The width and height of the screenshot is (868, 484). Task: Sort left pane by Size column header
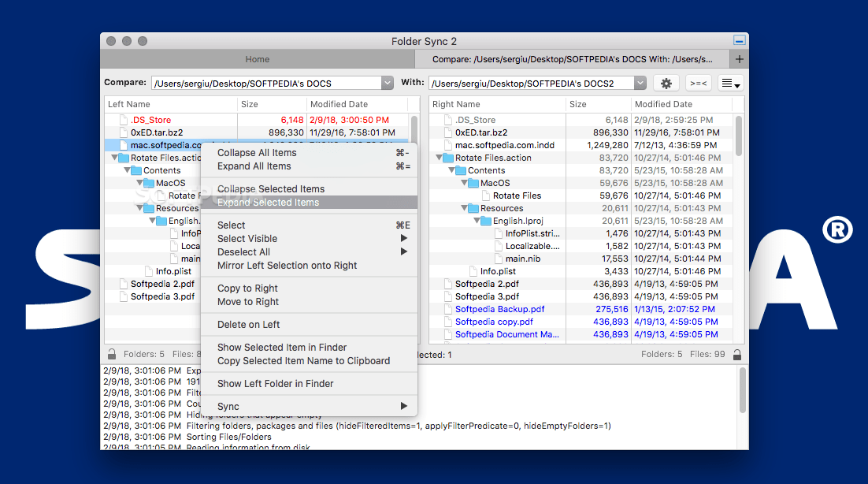pyautogui.click(x=272, y=104)
